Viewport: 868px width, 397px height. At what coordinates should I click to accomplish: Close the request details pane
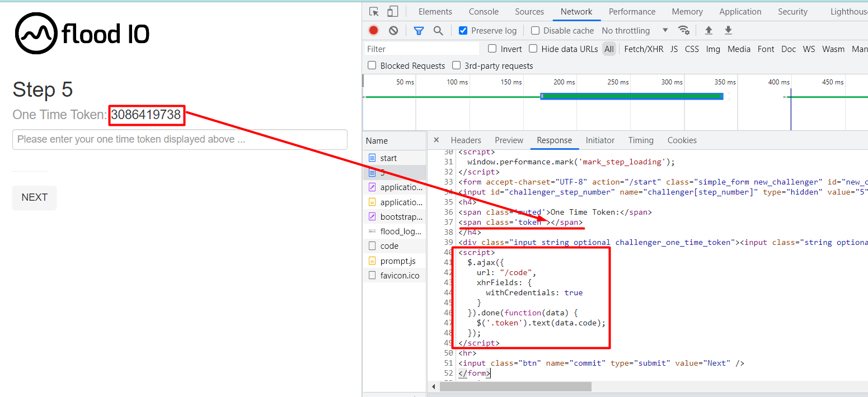[x=437, y=140]
